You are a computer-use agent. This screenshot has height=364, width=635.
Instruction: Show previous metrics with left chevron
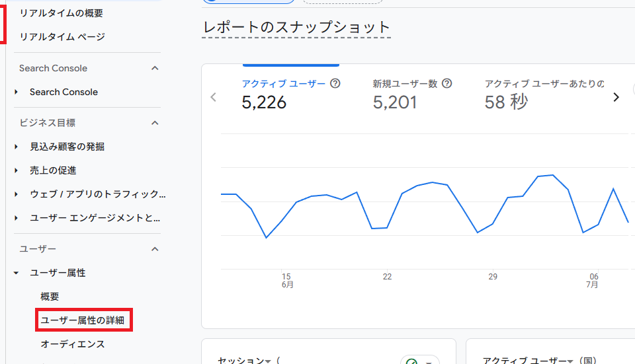point(213,97)
